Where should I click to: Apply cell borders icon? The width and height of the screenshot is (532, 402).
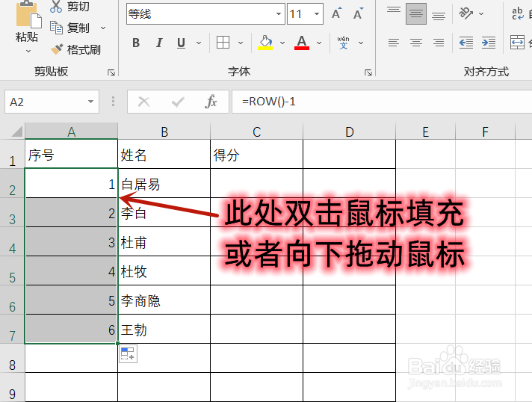pyautogui.click(x=223, y=43)
